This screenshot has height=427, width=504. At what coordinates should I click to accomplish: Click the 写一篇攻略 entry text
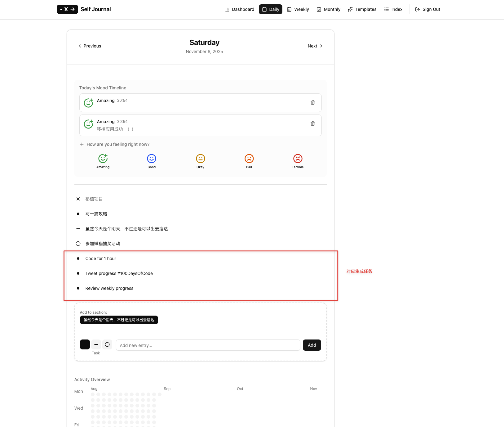96,214
